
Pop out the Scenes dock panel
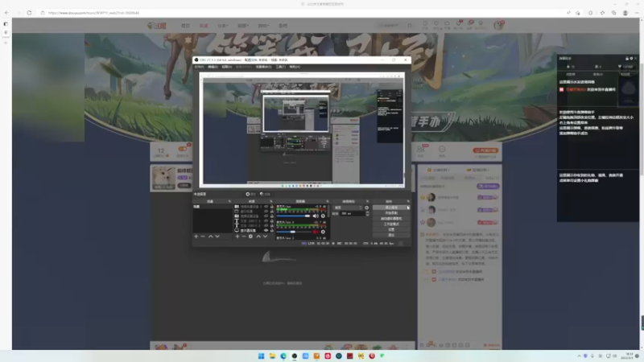coord(229,202)
